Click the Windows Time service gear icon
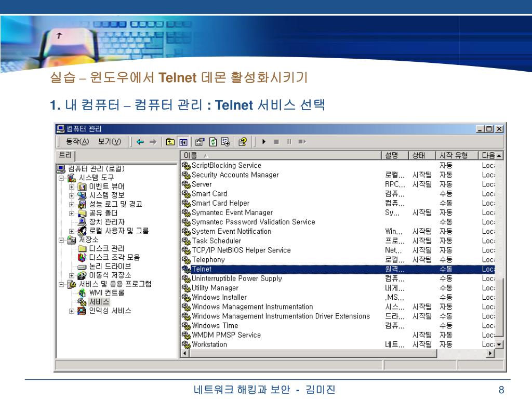The height and width of the screenshot is (399, 532). click(186, 326)
